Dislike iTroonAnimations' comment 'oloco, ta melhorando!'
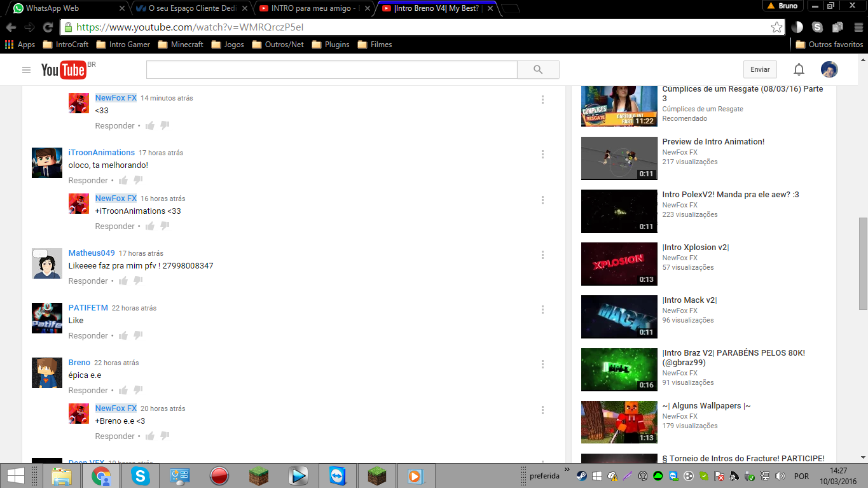Screen dimensions: 868x488 tap(138, 180)
